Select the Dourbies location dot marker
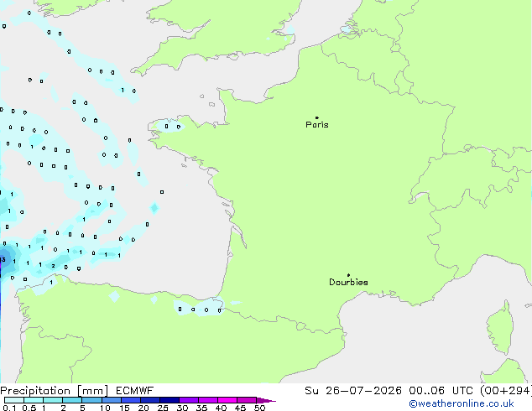 [348, 275]
